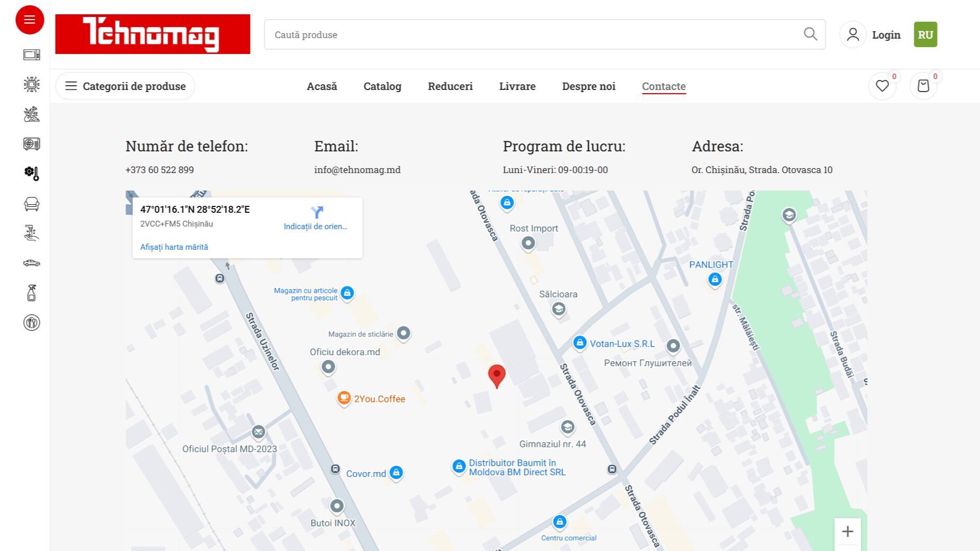
Task: Select the garden shovel category icon
Action: 32,114
